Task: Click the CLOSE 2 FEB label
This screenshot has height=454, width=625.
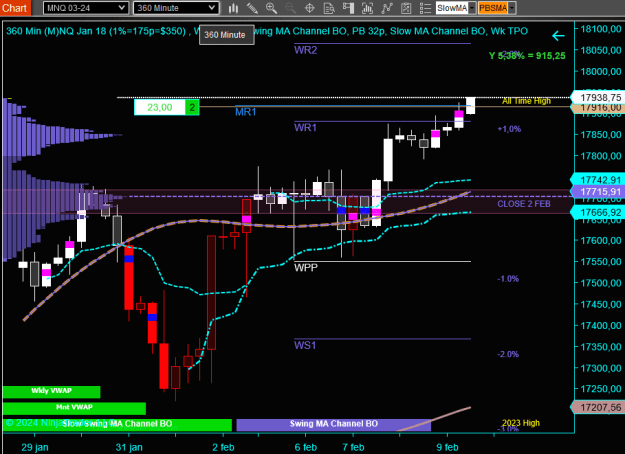Action: tap(524, 204)
